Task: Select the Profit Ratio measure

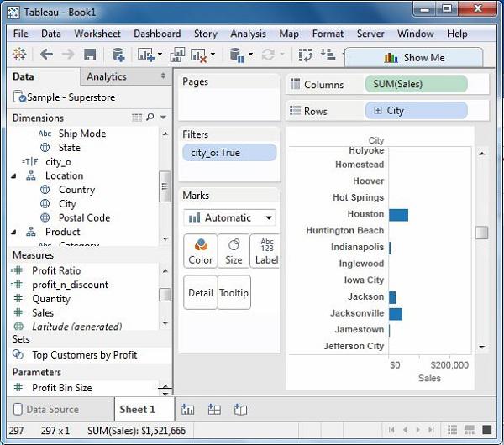Action: [56, 270]
